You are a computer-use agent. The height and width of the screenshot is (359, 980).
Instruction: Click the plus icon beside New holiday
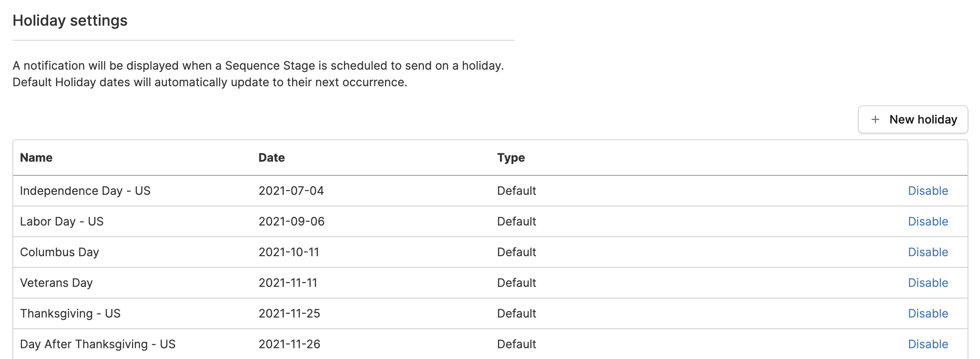875,119
